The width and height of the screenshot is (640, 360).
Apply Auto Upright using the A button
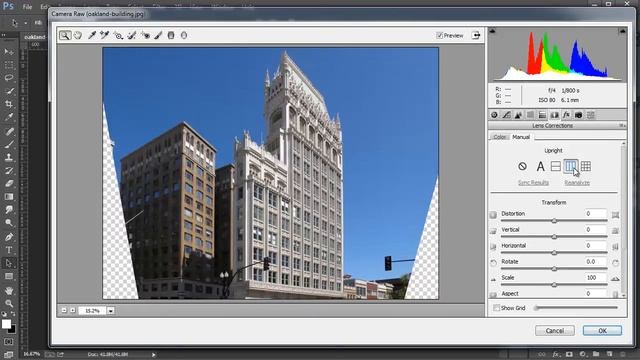pyautogui.click(x=540, y=166)
